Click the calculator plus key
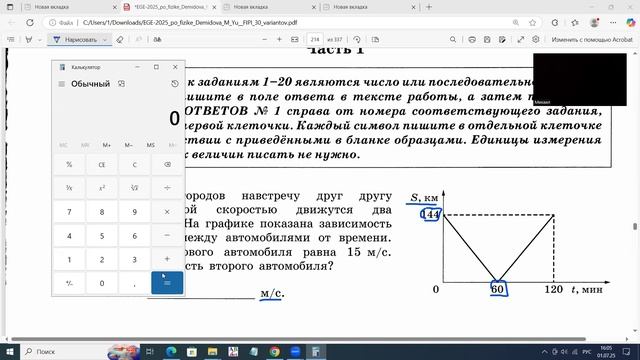The height and width of the screenshot is (360, 640). [x=167, y=259]
